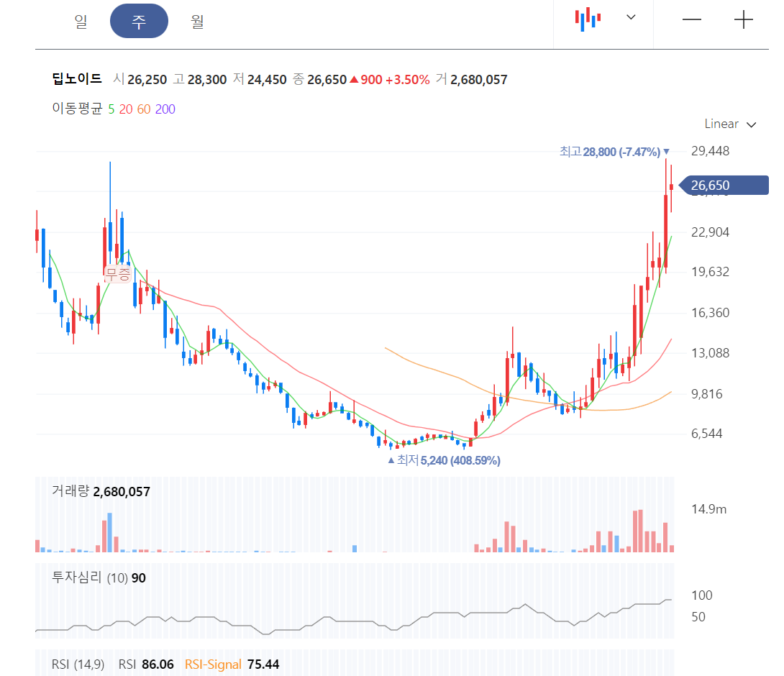Click the 200-period moving average label
This screenshot has width=784, height=676.
coord(165,109)
